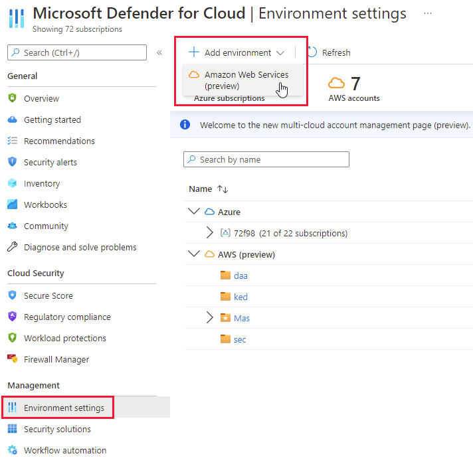Click the Secure Score shield icon
Screen dimensions: 473x476
[12, 295]
